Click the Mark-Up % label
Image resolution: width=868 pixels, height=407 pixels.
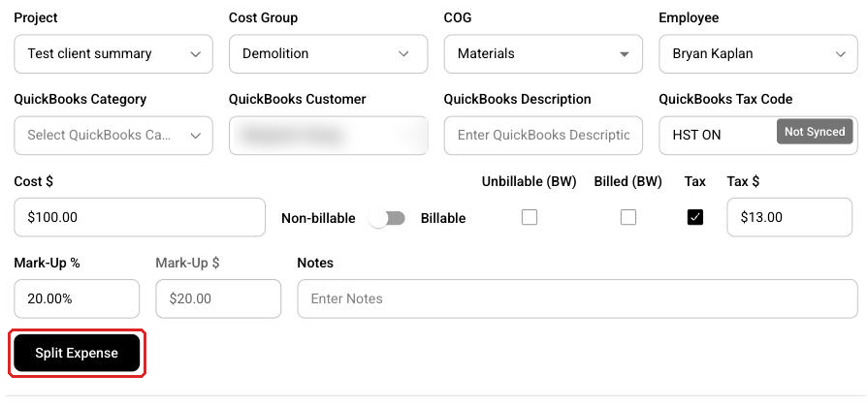click(x=48, y=264)
